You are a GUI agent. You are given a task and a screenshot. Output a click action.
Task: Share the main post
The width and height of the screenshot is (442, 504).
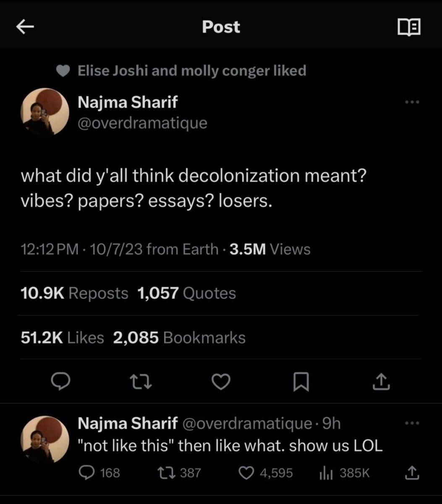pyautogui.click(x=381, y=381)
